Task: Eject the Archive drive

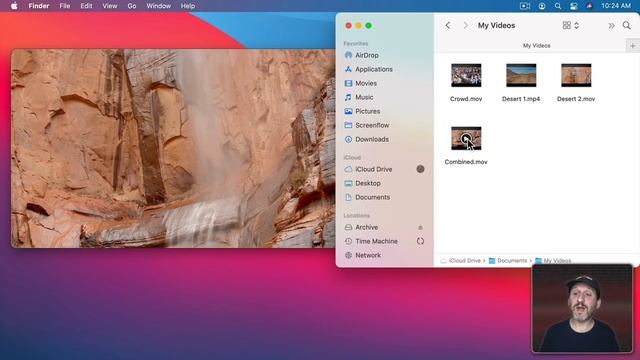Action: (420, 227)
